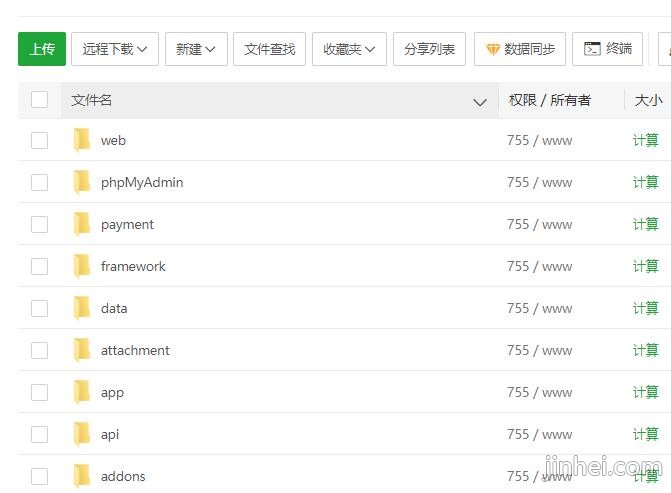The width and height of the screenshot is (671, 493).
Task: Click the api folder icon
Action: pos(82,434)
